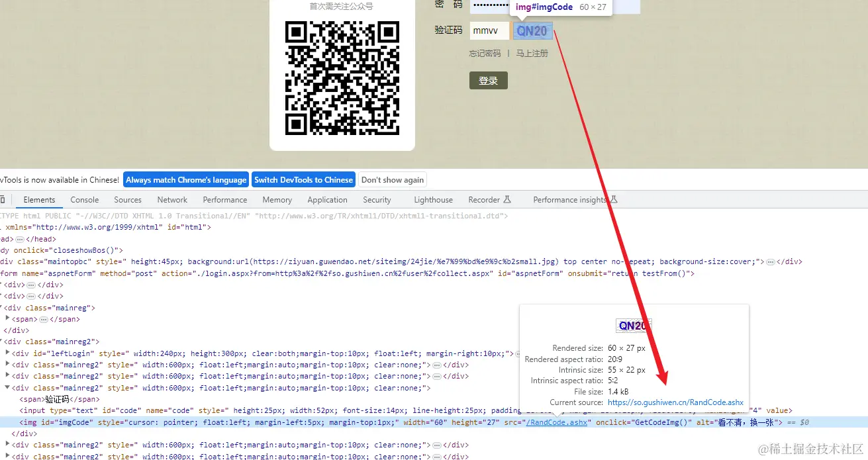Open the so.gushiwen.cn/RandCode.ashx current source link
The width and height of the screenshot is (868, 460).
[x=675, y=402]
